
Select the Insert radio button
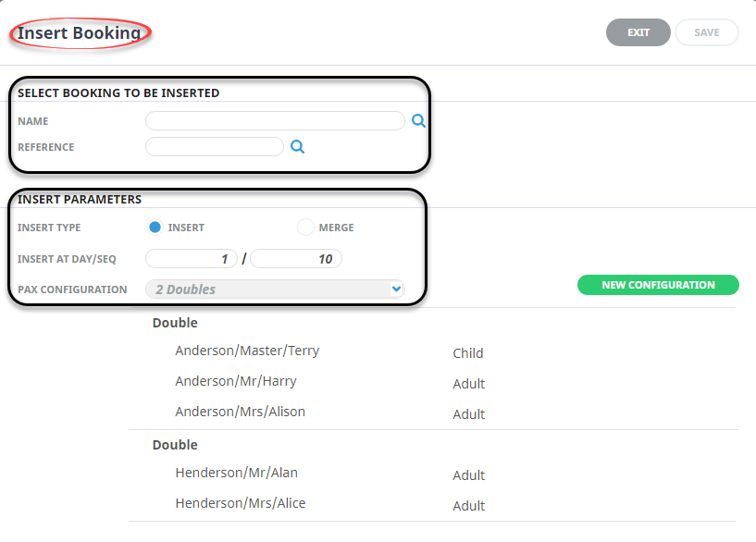155,227
